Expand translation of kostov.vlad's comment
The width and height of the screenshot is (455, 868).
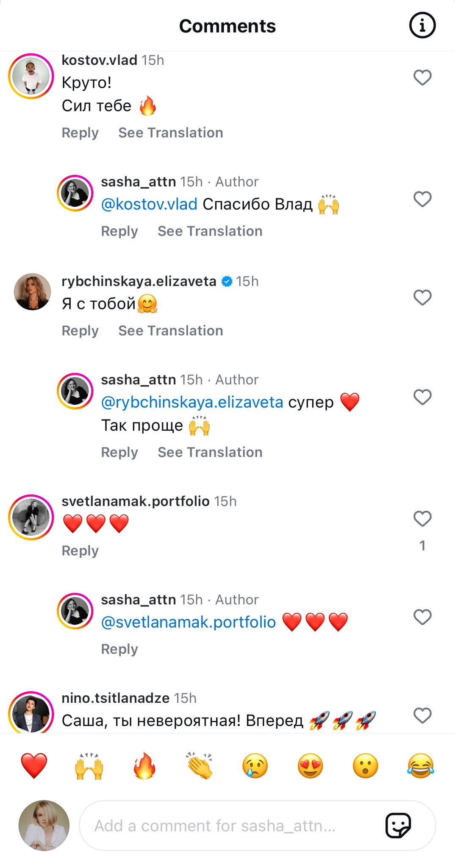click(170, 133)
